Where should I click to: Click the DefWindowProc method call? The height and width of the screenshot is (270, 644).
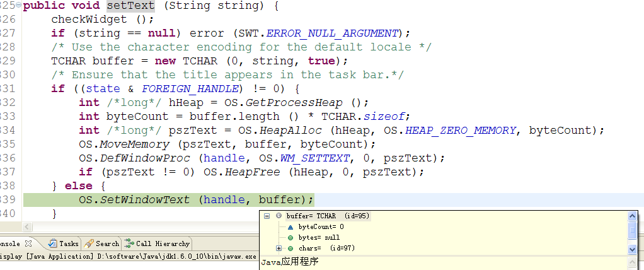pyautogui.click(x=145, y=158)
